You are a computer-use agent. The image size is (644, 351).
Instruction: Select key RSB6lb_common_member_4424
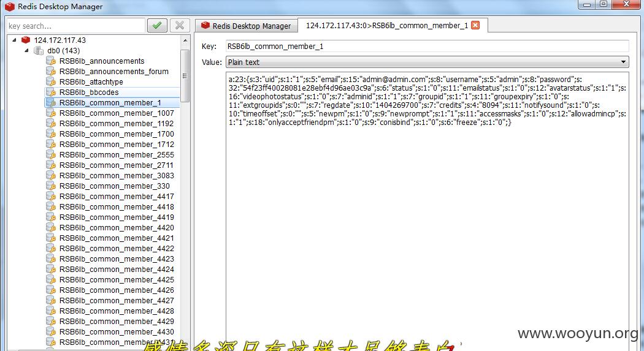(117, 270)
